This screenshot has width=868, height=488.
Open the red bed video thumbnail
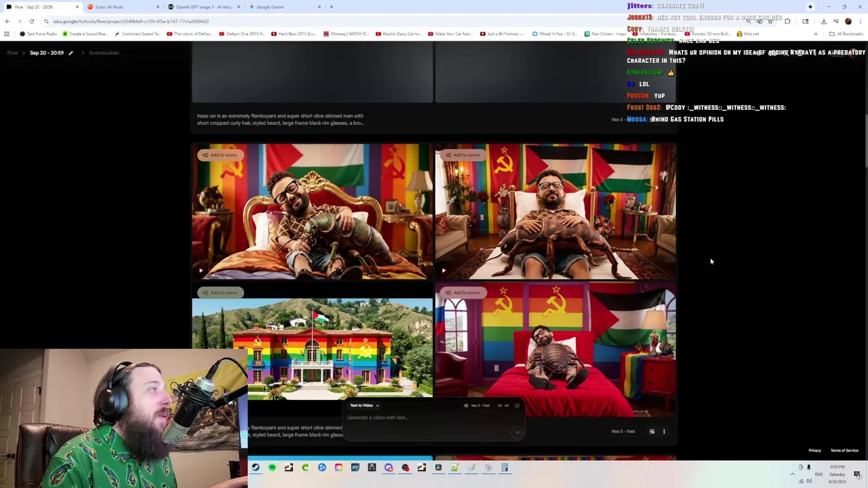555,350
